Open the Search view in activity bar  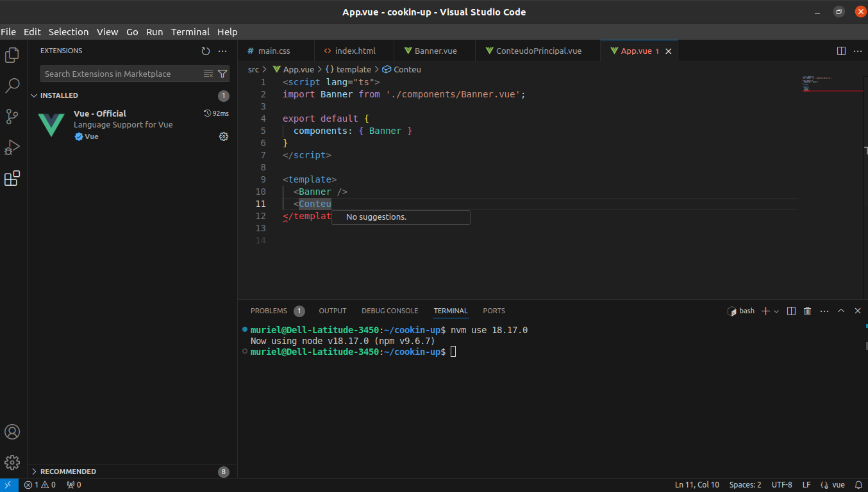(x=12, y=86)
